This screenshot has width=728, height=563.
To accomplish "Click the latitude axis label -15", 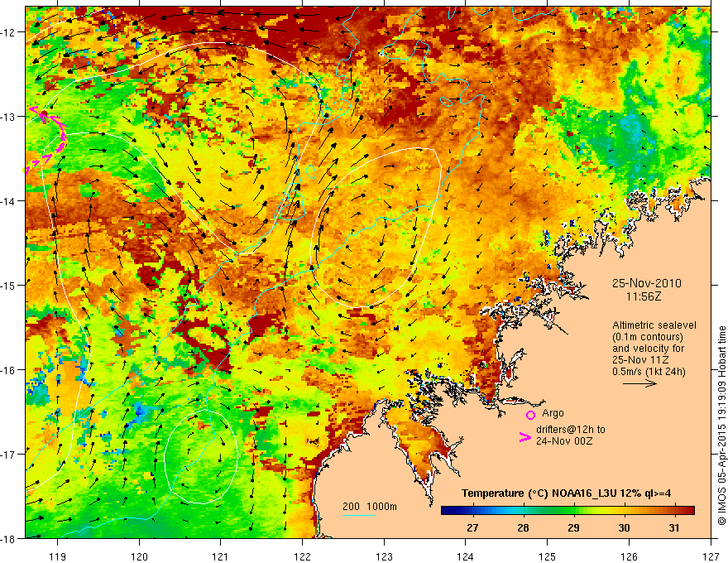I will pos(7,285).
